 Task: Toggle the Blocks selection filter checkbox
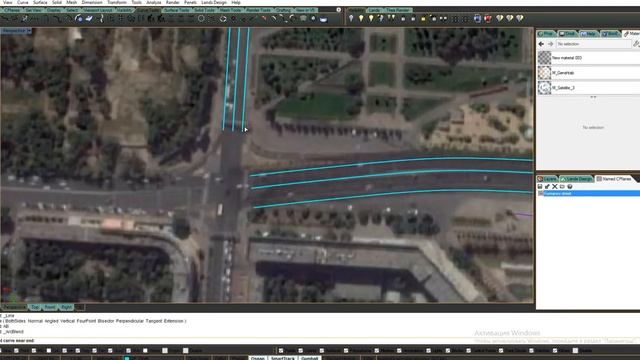coord(448,350)
